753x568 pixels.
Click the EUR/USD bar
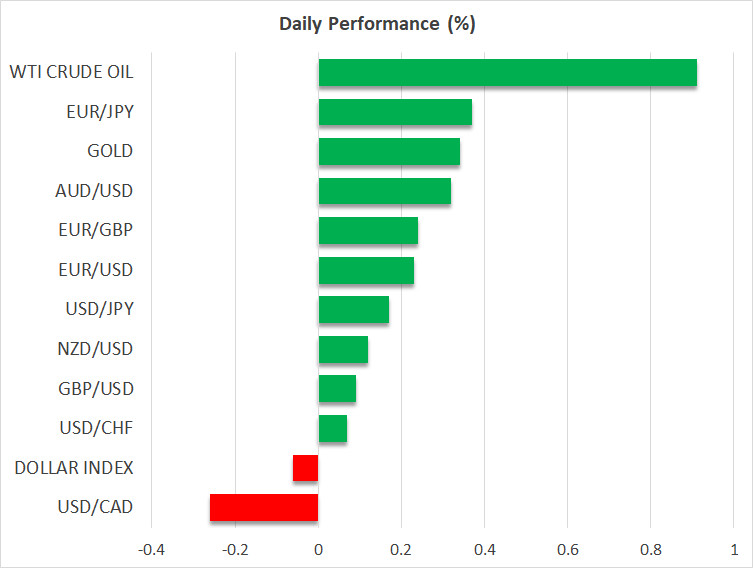[x=366, y=270]
